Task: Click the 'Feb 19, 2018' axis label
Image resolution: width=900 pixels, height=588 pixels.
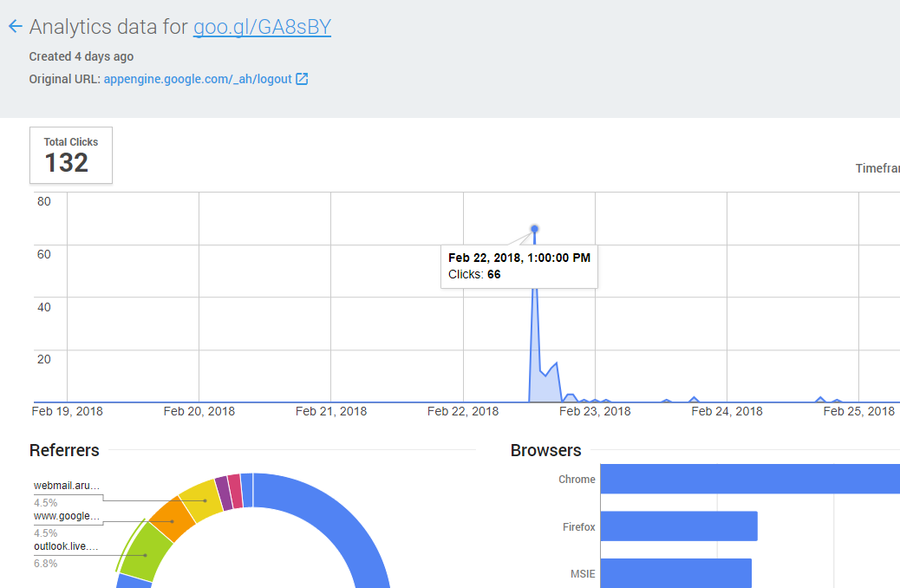Action: [67, 411]
